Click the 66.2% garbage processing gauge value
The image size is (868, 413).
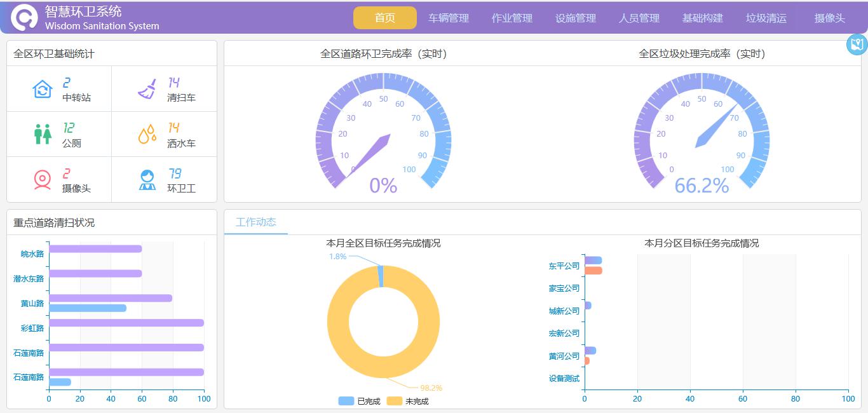tap(702, 186)
